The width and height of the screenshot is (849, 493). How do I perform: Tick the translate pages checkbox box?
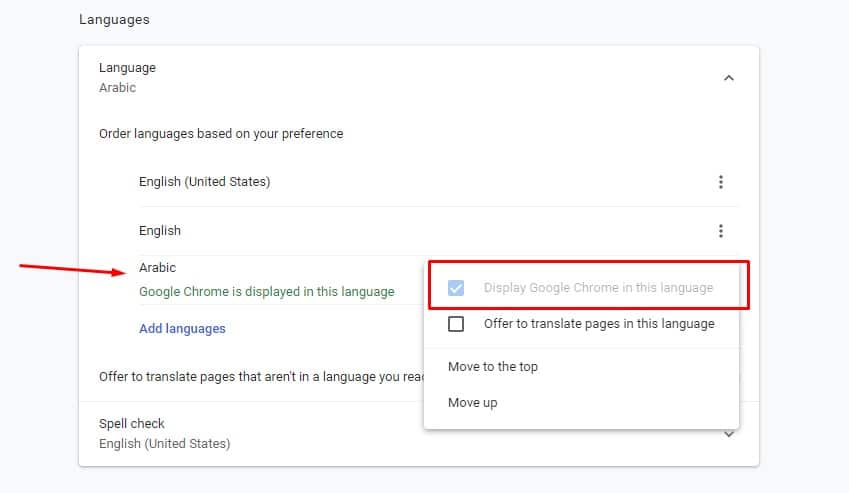pyautogui.click(x=456, y=323)
